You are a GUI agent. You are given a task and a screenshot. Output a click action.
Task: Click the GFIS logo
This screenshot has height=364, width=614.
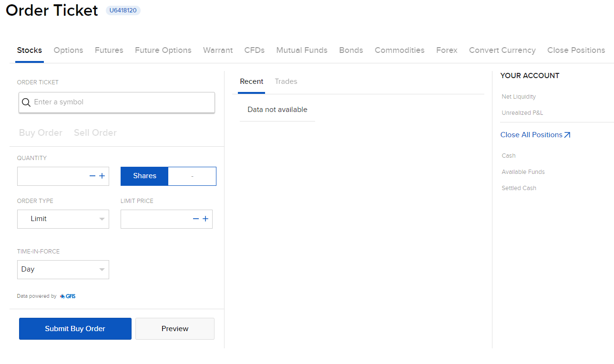coord(68,296)
